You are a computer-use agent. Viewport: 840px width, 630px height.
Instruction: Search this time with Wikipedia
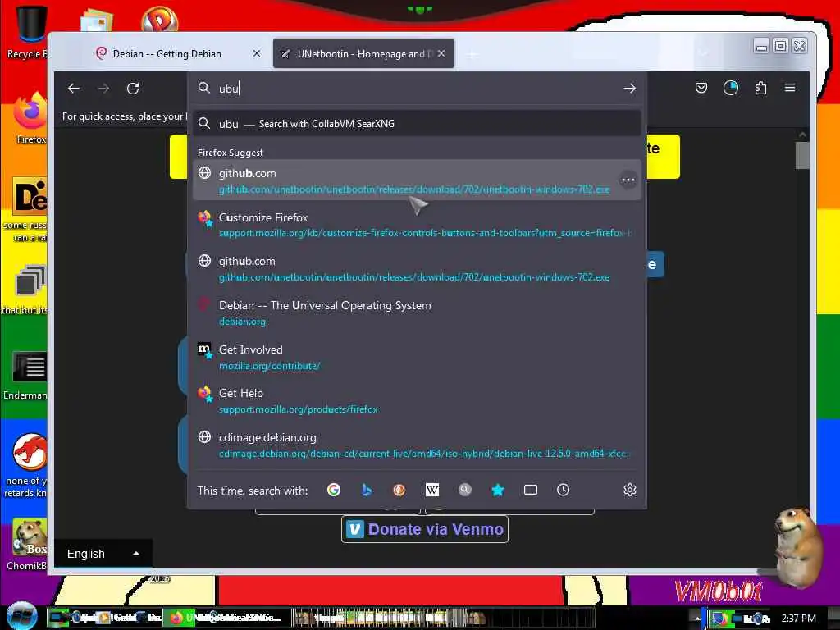click(431, 490)
